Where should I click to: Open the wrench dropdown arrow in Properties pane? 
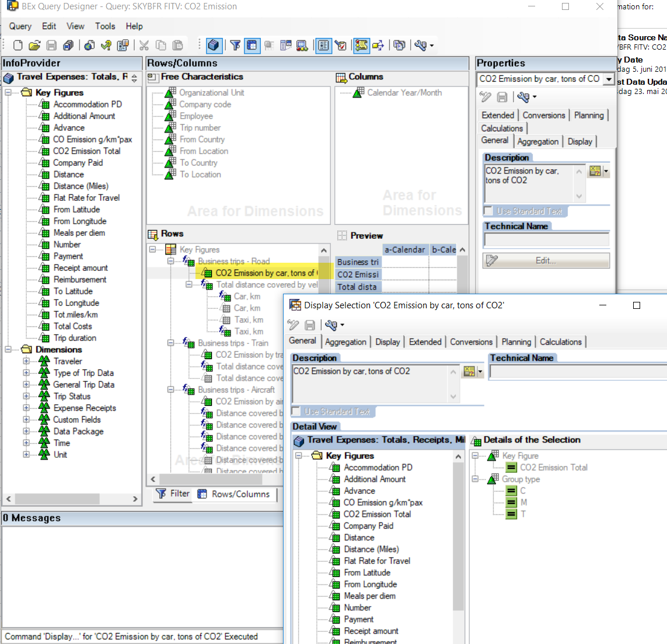click(535, 97)
